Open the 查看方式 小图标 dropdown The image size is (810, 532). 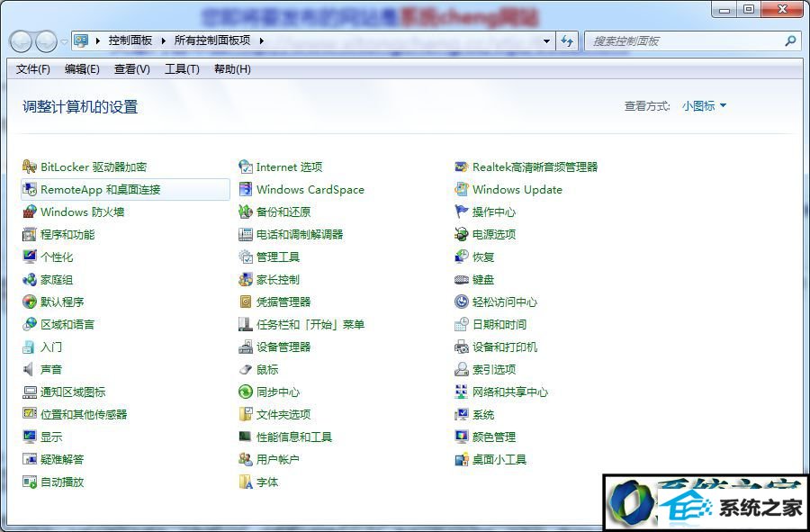(704, 106)
